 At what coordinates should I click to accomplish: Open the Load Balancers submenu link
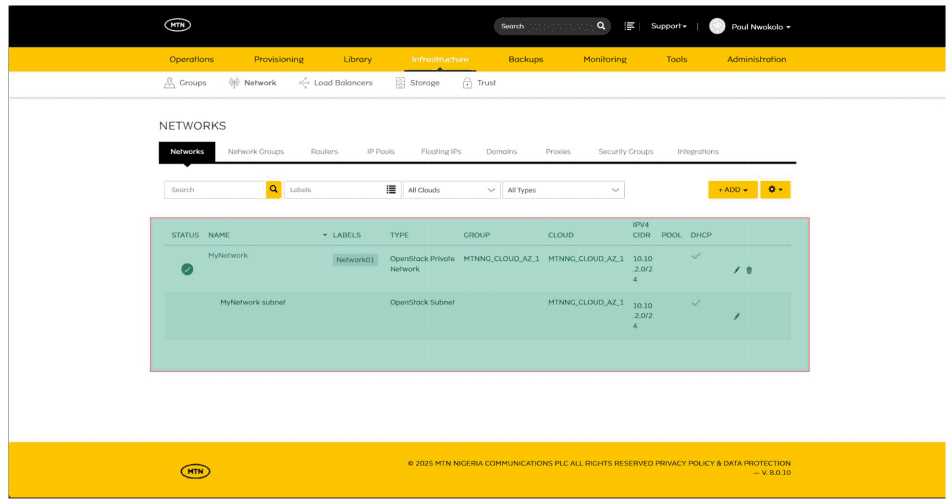[343, 83]
